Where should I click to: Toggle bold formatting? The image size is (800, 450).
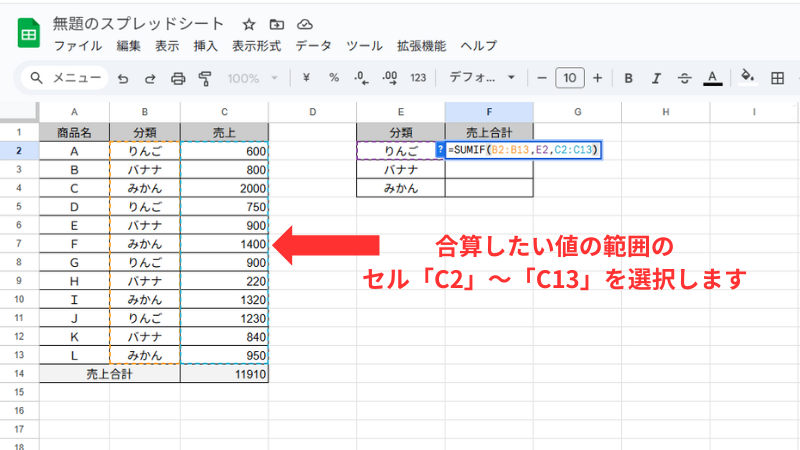629,79
